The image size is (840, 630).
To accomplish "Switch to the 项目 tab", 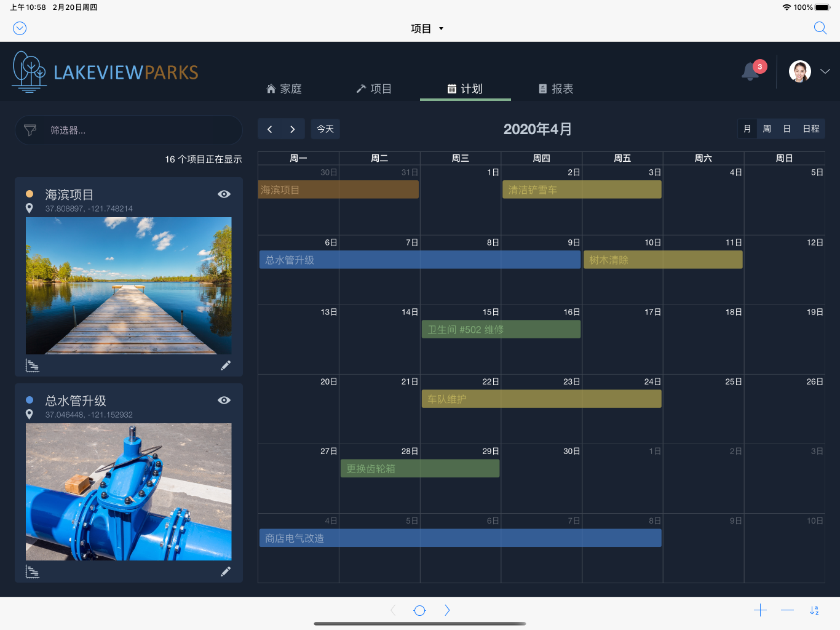I will 374,89.
